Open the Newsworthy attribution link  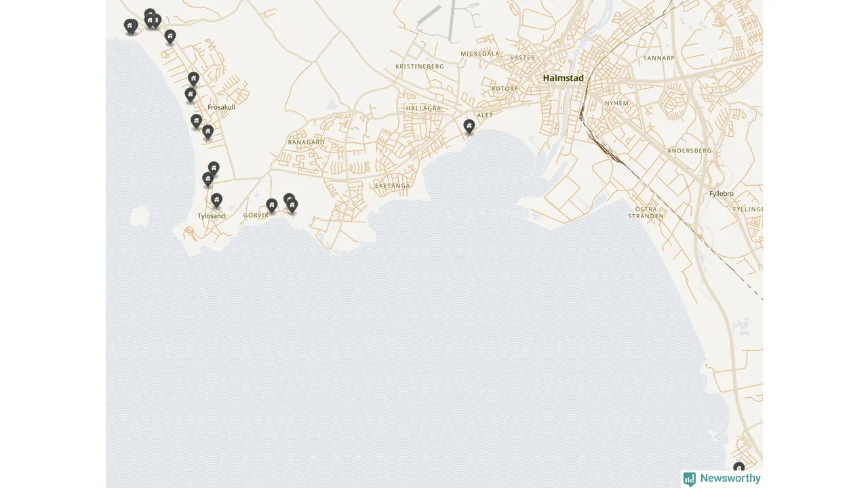[x=722, y=479]
